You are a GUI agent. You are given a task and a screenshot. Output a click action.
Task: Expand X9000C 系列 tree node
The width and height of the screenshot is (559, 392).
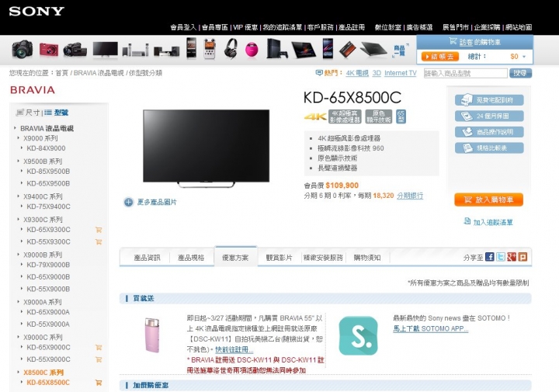(x=19, y=337)
